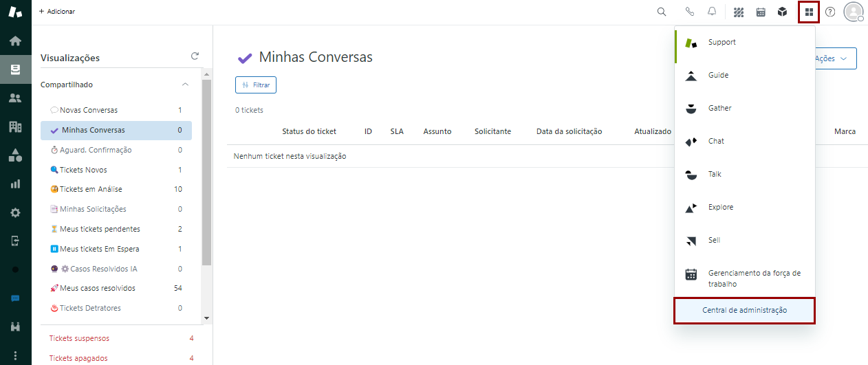Collapse the Compartilhado section
Image resolution: width=868 pixels, height=365 pixels.
[x=185, y=85]
